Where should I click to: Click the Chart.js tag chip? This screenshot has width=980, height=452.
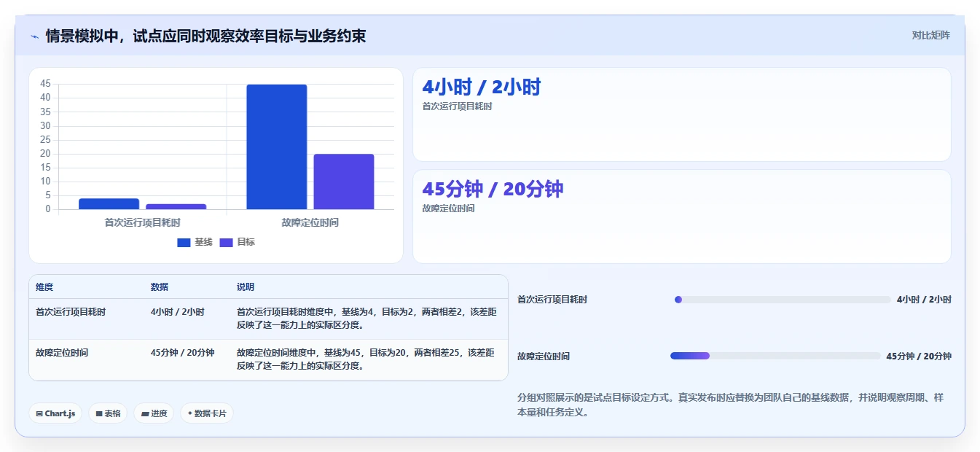tap(55, 413)
